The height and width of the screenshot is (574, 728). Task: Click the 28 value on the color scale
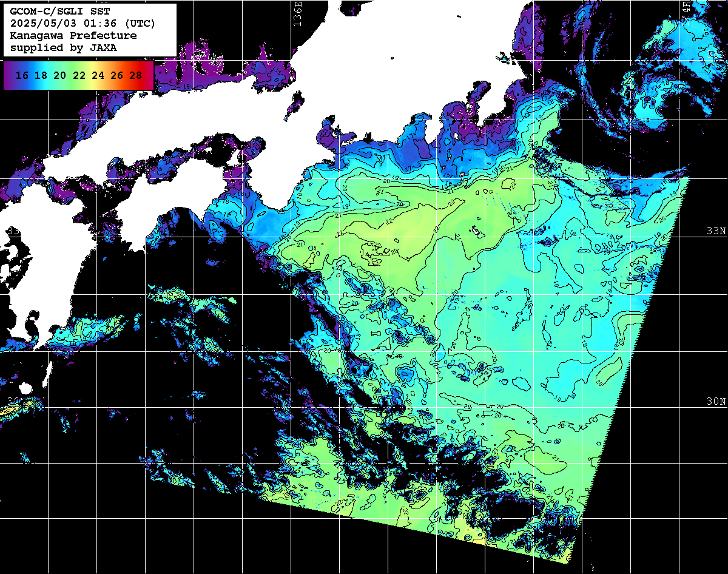click(136, 76)
